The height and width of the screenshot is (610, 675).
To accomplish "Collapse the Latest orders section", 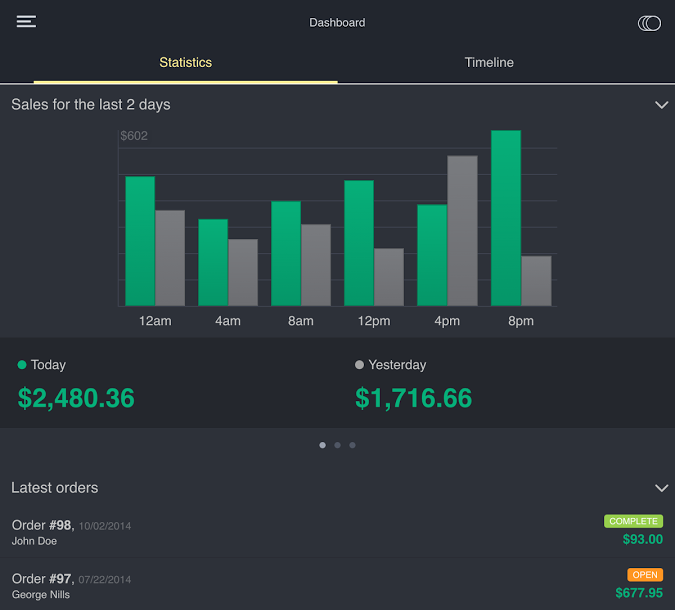I will click(x=661, y=488).
